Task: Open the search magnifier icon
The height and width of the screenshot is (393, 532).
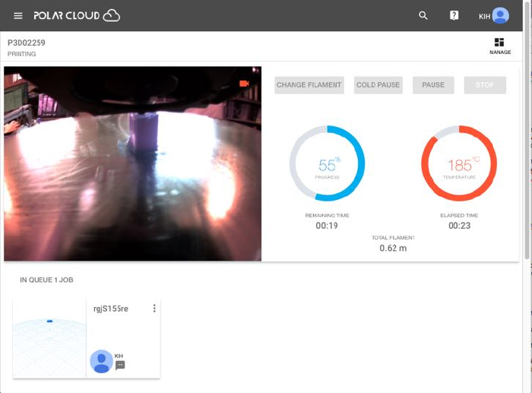Action: click(x=423, y=16)
